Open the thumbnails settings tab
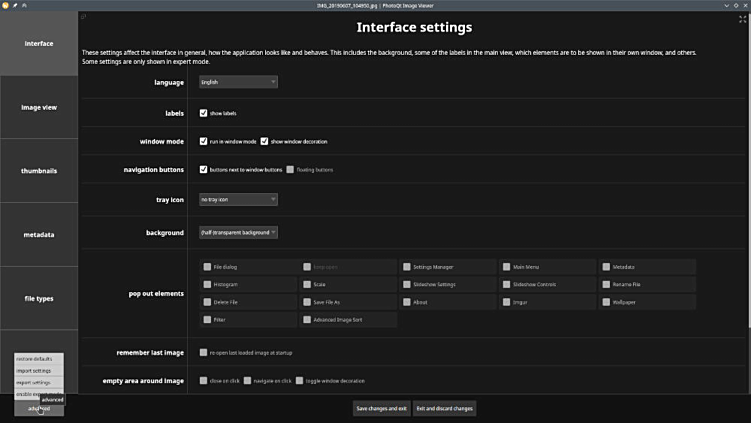Viewport: 752px width, 423px height. click(39, 171)
